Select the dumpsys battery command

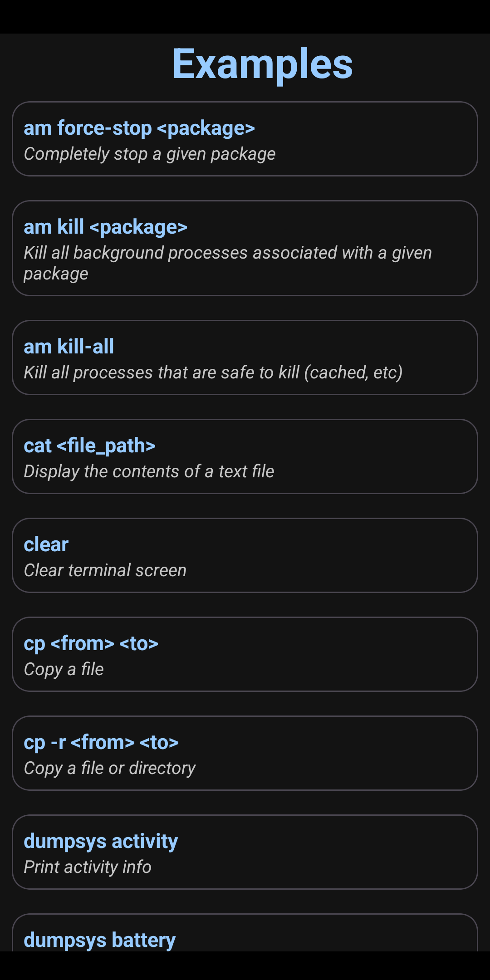99,940
